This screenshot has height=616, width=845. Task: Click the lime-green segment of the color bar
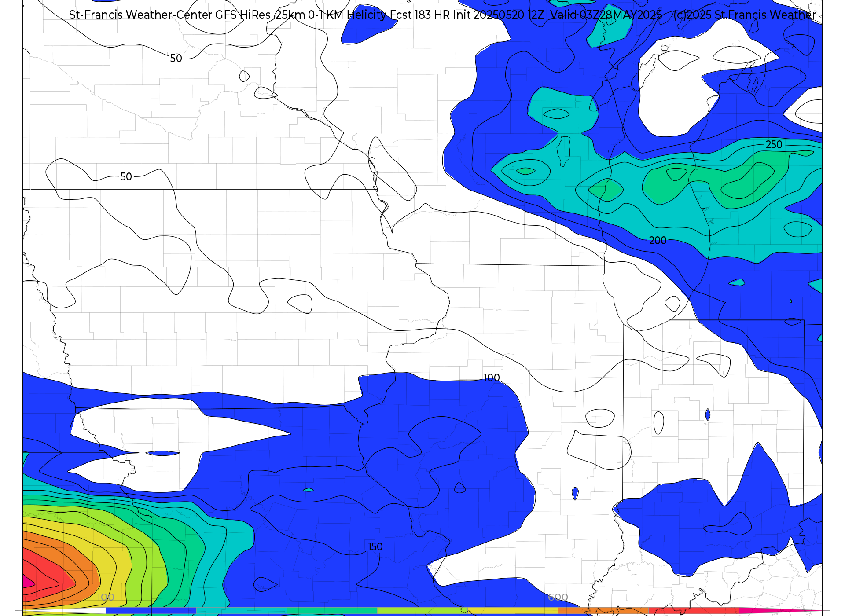(422, 611)
